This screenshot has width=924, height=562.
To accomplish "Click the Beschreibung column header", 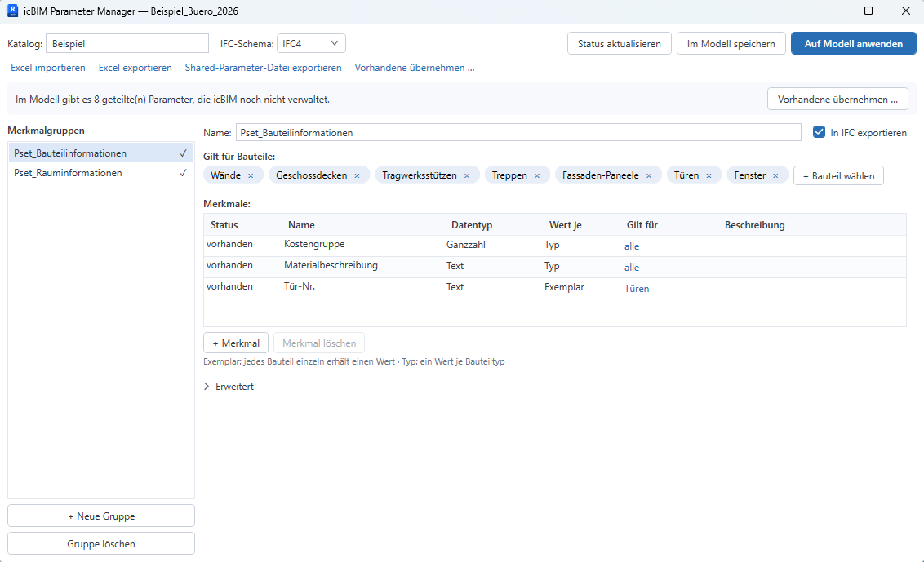I will 754,225.
